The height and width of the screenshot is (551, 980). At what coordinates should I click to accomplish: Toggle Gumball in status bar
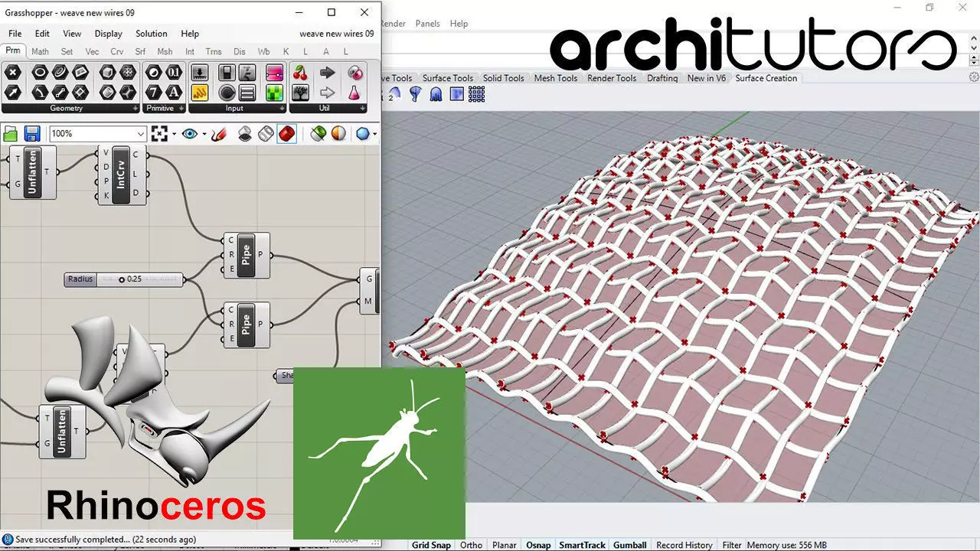pyautogui.click(x=630, y=545)
